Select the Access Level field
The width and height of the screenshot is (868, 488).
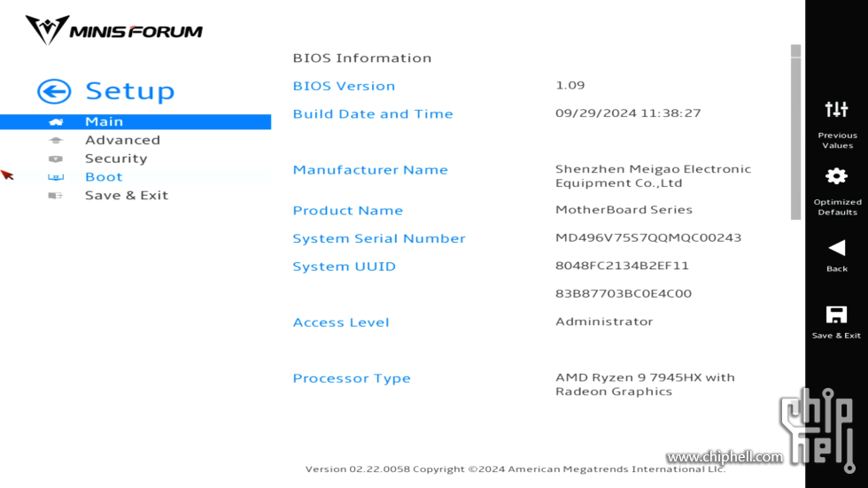340,322
